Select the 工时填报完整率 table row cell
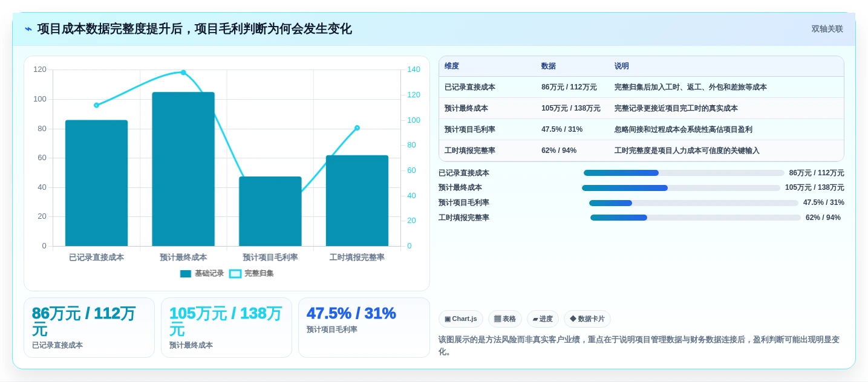The height and width of the screenshot is (382, 868). coord(470,151)
